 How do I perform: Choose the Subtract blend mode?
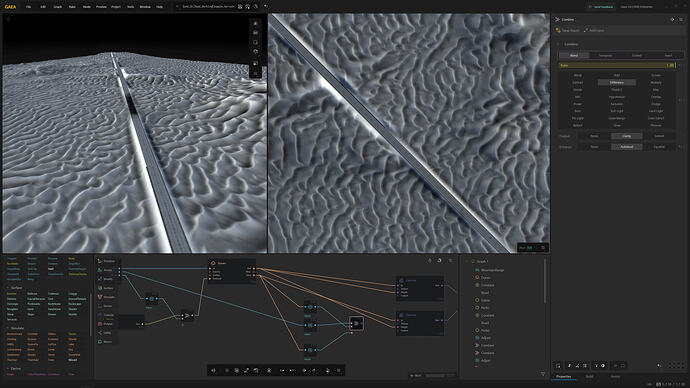[578, 82]
